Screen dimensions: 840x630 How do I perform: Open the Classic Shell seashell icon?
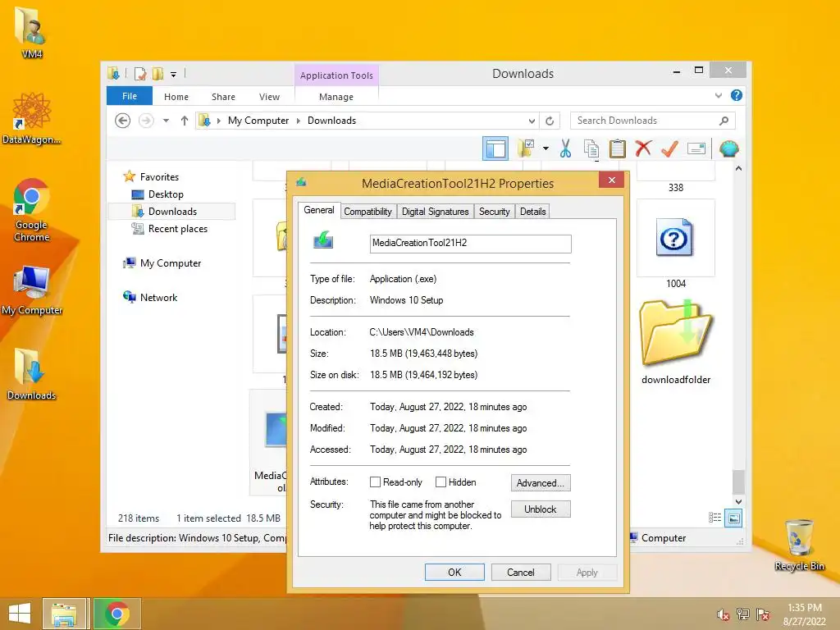click(728, 148)
